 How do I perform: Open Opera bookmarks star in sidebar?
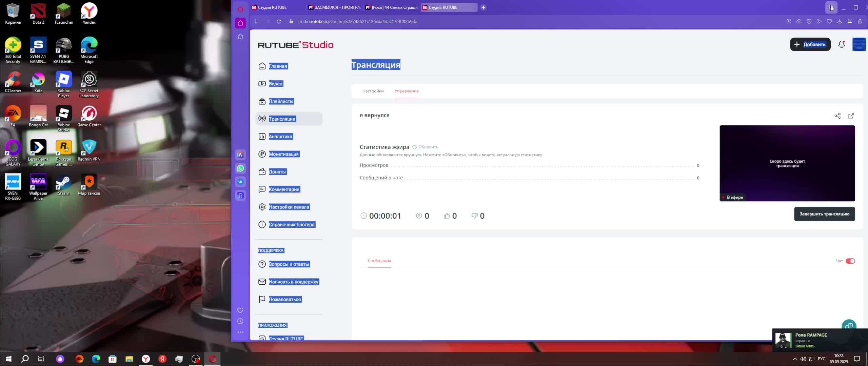pyautogui.click(x=240, y=37)
